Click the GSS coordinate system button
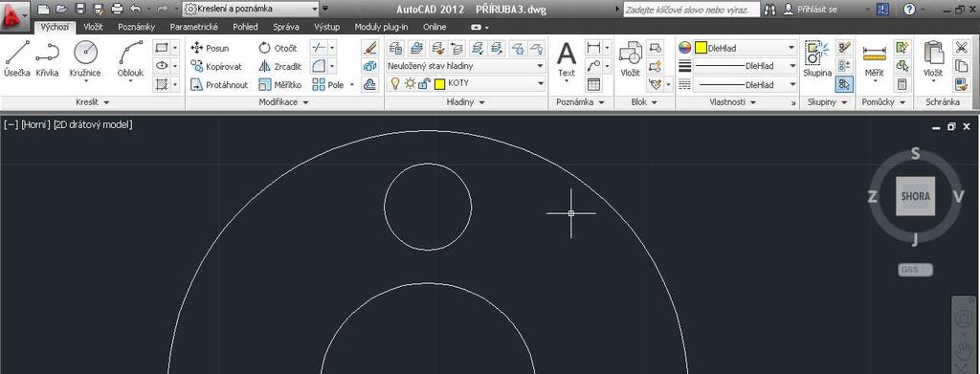The width and height of the screenshot is (980, 374). 915,270
